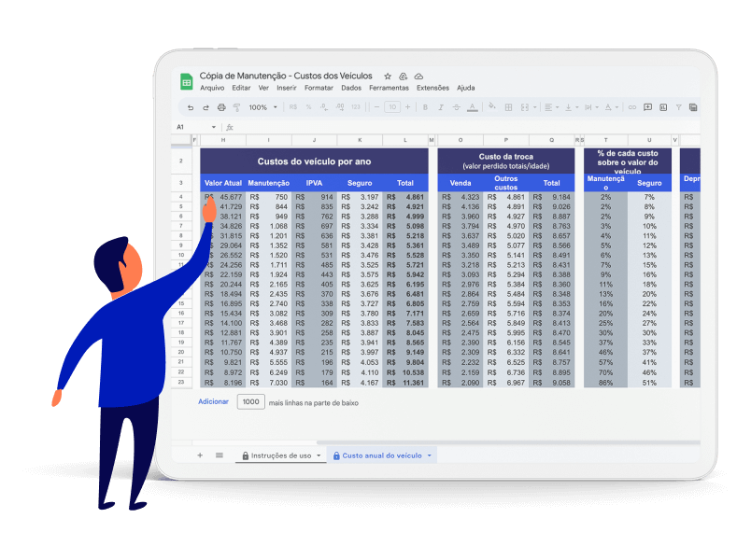Increase decimal places
737x560 pixels.
click(340, 107)
